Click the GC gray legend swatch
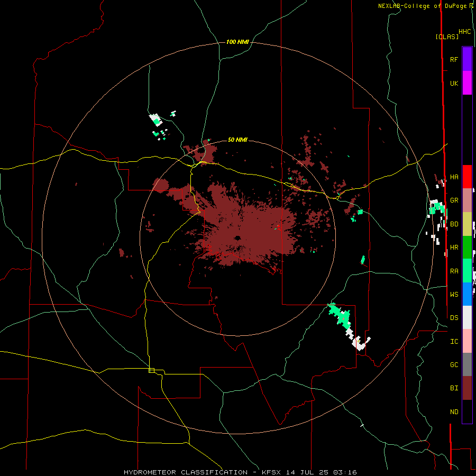Viewport: 476px width, 476px height. tap(467, 364)
